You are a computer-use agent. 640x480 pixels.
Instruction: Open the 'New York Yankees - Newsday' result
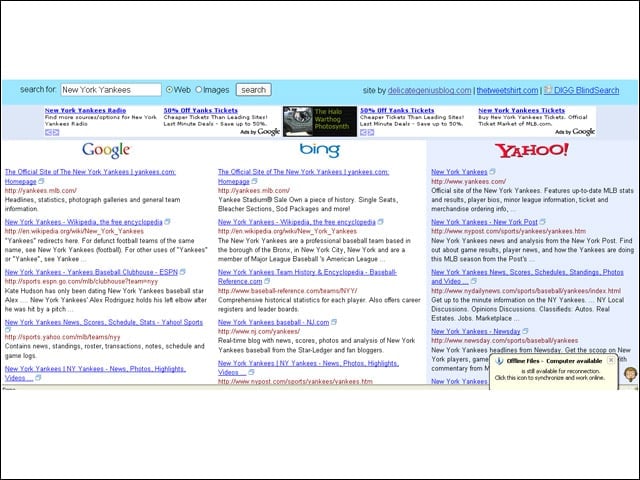click(x=476, y=331)
